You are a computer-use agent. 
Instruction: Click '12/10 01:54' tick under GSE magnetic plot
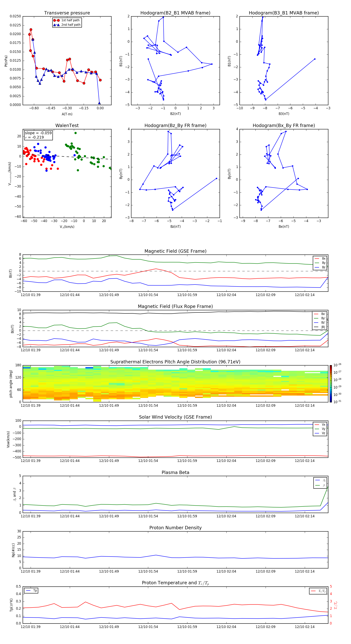coord(148,295)
